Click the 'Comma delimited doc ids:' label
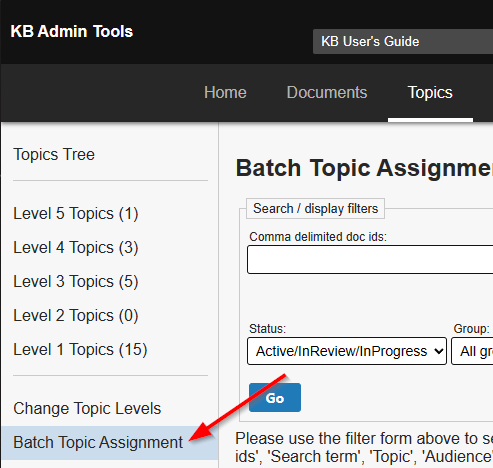The width and height of the screenshot is (493, 468). (318, 237)
